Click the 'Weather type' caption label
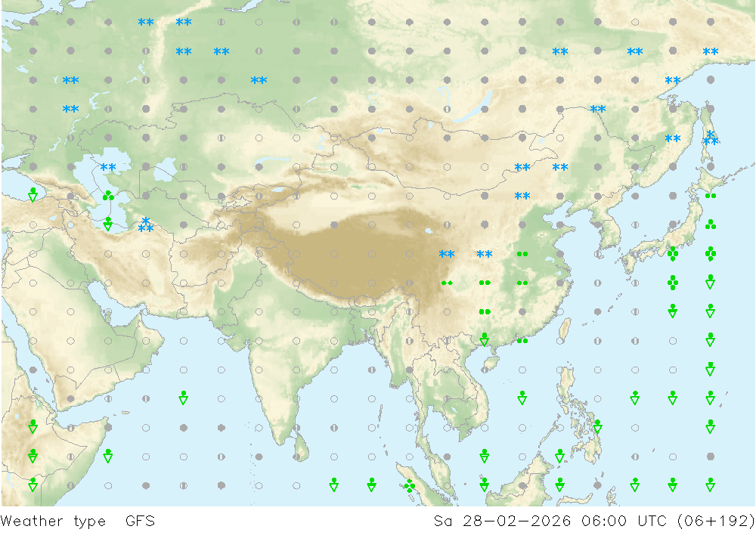The width and height of the screenshot is (756, 554). (x=53, y=522)
